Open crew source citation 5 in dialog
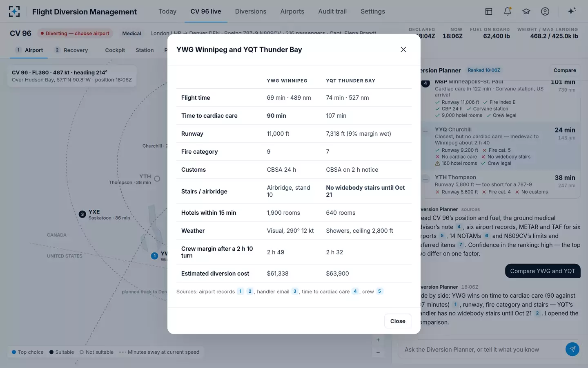This screenshot has height=368, width=588. [380, 292]
